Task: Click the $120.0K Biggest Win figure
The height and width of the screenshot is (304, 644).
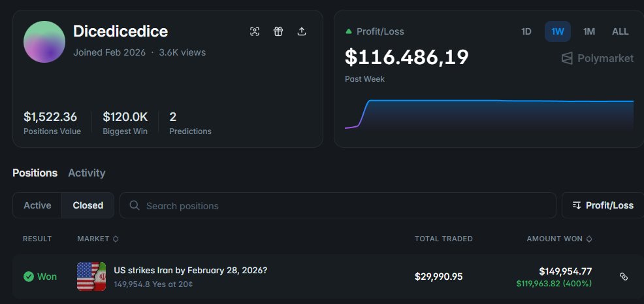Action: pyautogui.click(x=125, y=117)
